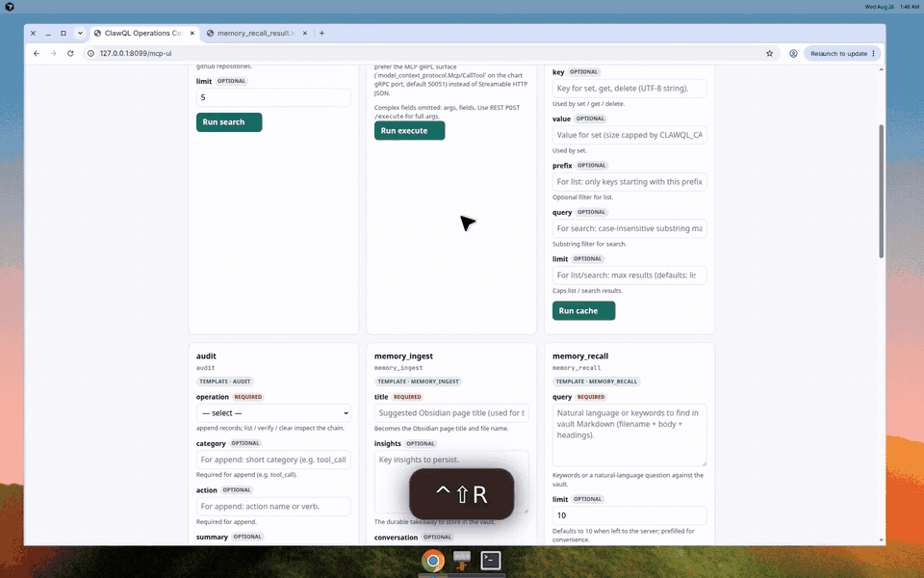Click the TEMPLATE · MEMORY_RECALL badge
This screenshot has height=578, width=924.
[597, 381]
